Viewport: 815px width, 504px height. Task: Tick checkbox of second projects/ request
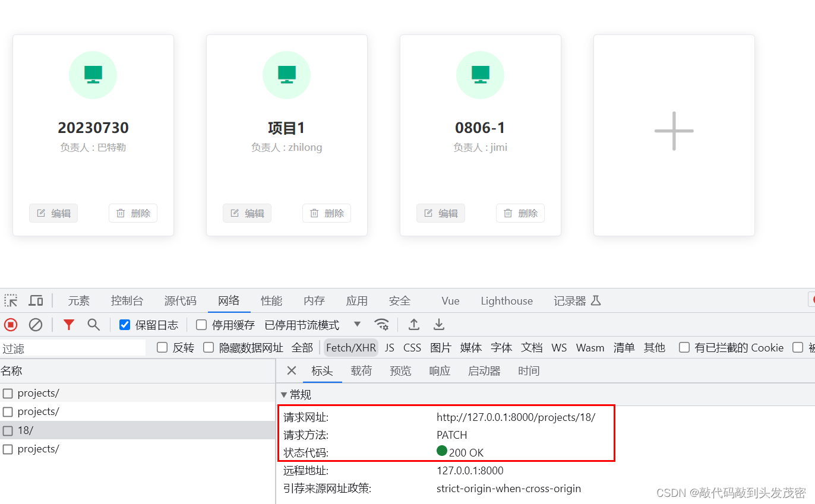8,411
